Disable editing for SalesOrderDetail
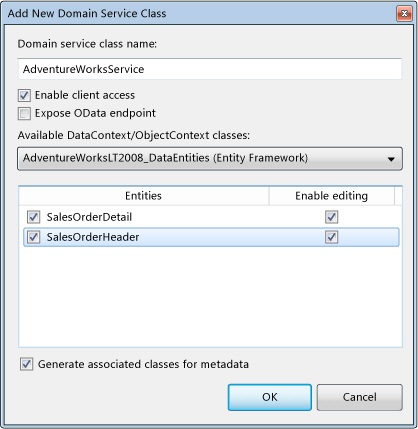Image resolution: width=418 pixels, height=429 pixels. tap(331, 217)
